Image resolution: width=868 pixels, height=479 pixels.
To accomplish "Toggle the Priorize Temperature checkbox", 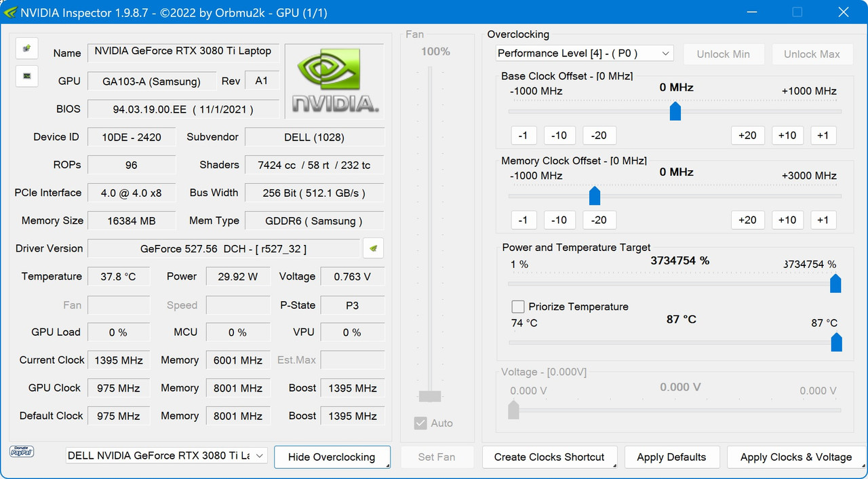I will (x=518, y=307).
